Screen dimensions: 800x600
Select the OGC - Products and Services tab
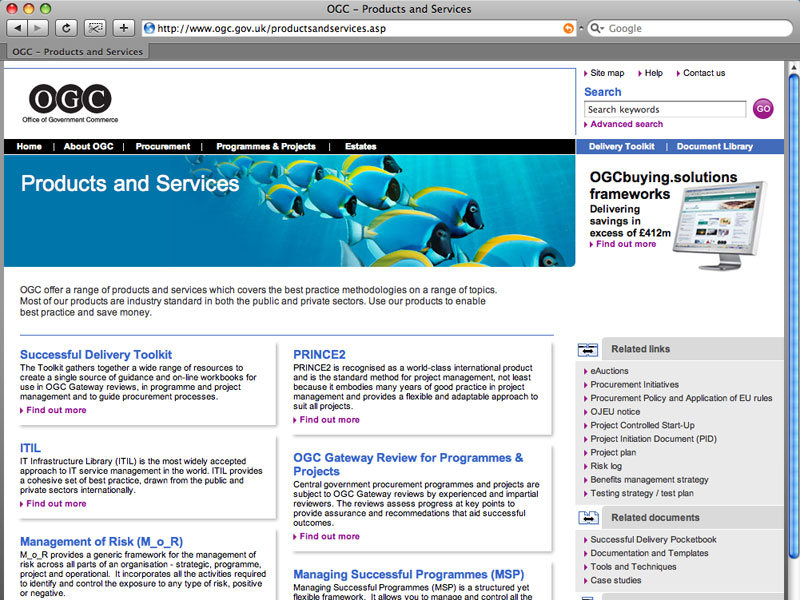pos(78,52)
